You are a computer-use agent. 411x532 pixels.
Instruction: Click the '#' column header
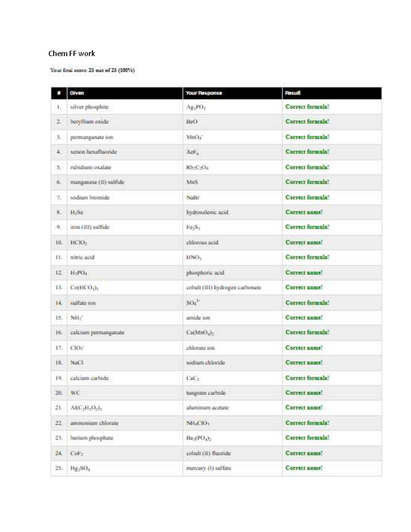click(59, 93)
